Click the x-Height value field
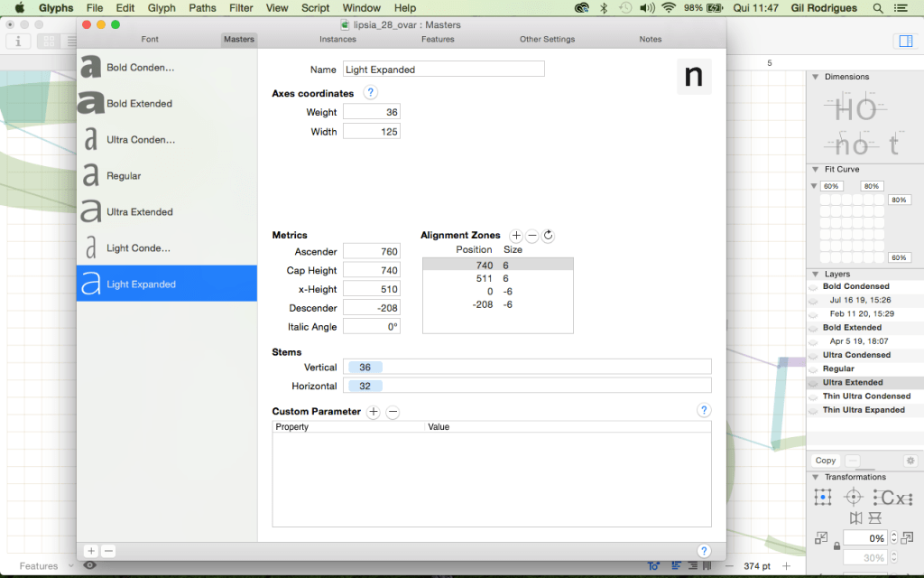The width and height of the screenshot is (924, 578). 371,289
